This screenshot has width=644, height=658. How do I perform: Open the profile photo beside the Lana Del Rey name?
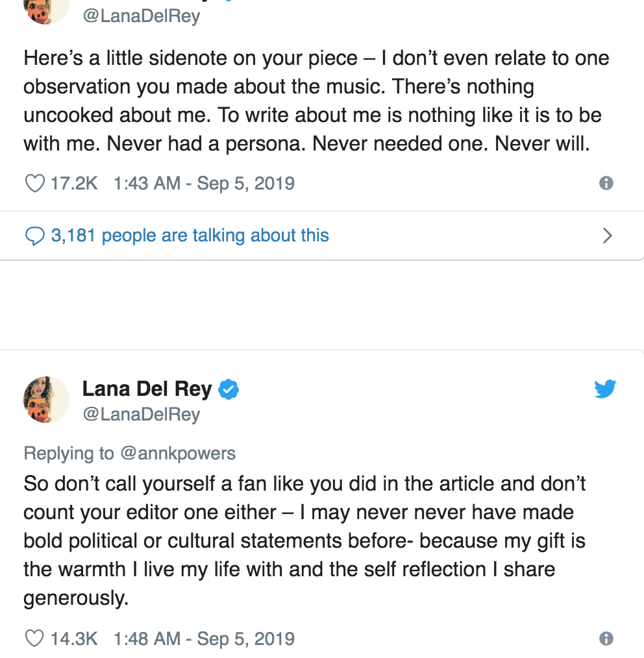tap(47, 400)
